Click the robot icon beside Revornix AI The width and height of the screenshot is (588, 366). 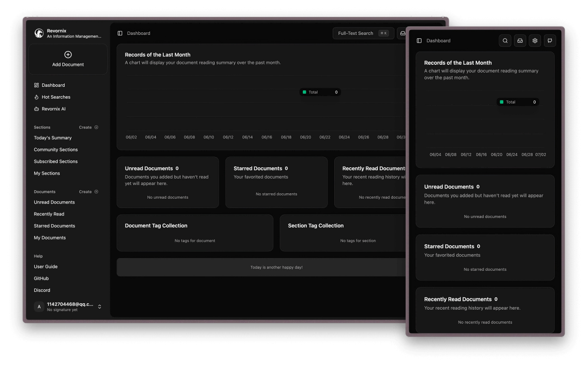pyautogui.click(x=36, y=109)
